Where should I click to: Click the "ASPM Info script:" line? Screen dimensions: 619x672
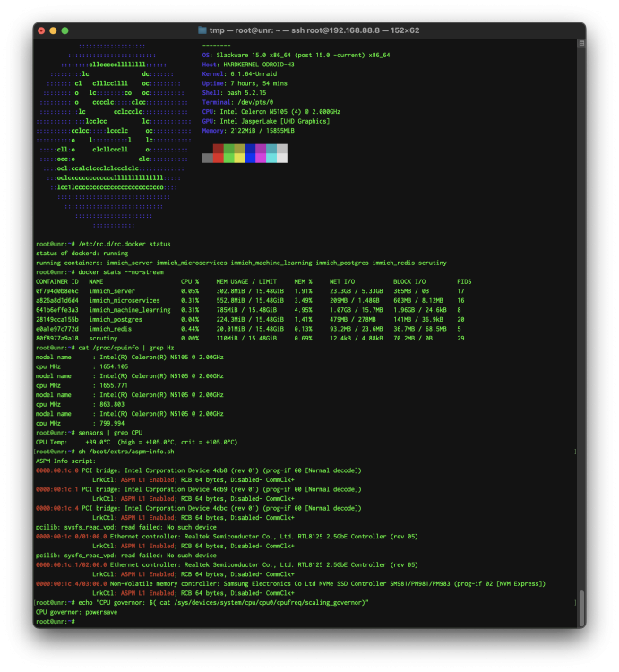click(65, 461)
